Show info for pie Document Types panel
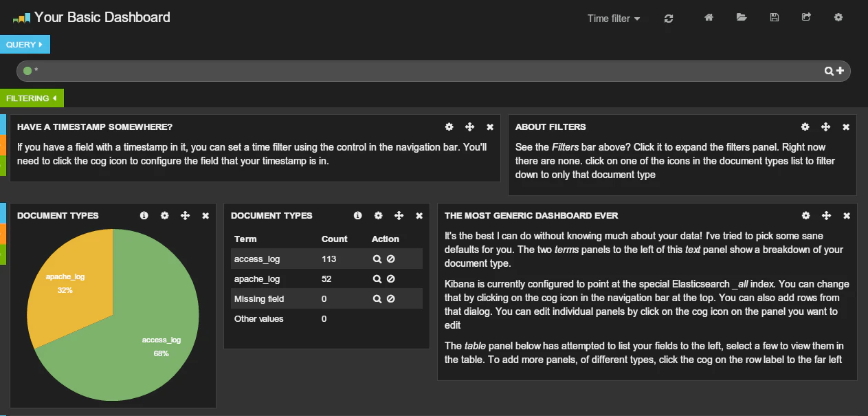 [x=144, y=215]
